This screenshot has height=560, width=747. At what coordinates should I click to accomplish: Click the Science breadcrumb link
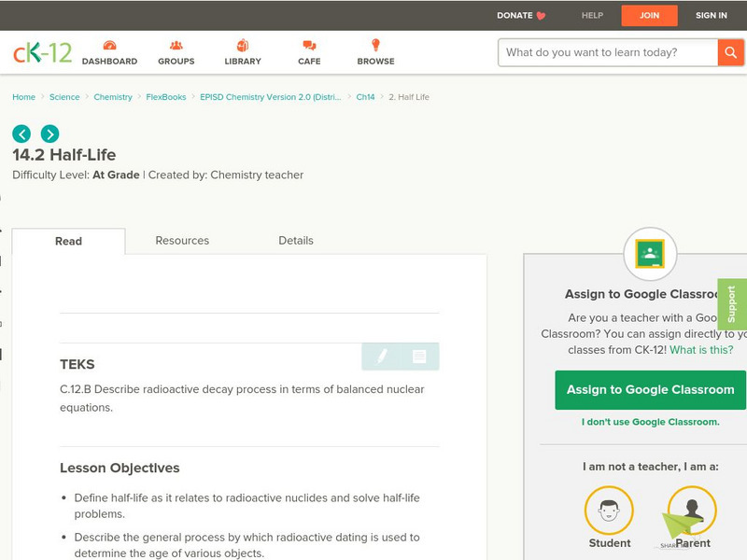[64, 97]
